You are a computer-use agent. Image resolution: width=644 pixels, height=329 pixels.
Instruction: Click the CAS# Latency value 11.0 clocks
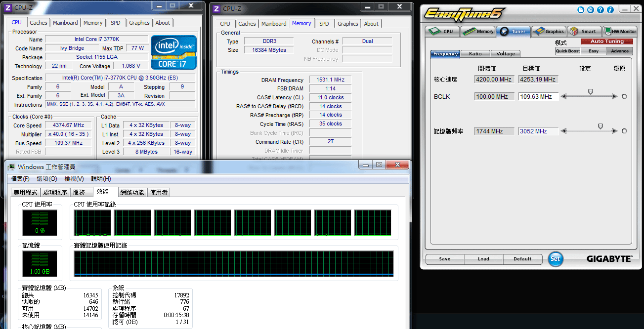pos(330,97)
